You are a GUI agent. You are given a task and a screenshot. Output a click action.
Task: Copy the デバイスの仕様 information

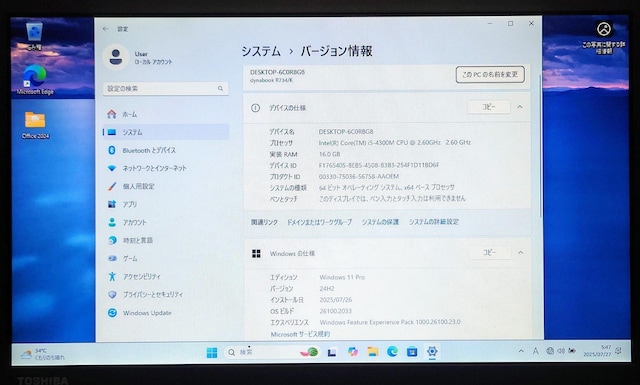tap(489, 107)
